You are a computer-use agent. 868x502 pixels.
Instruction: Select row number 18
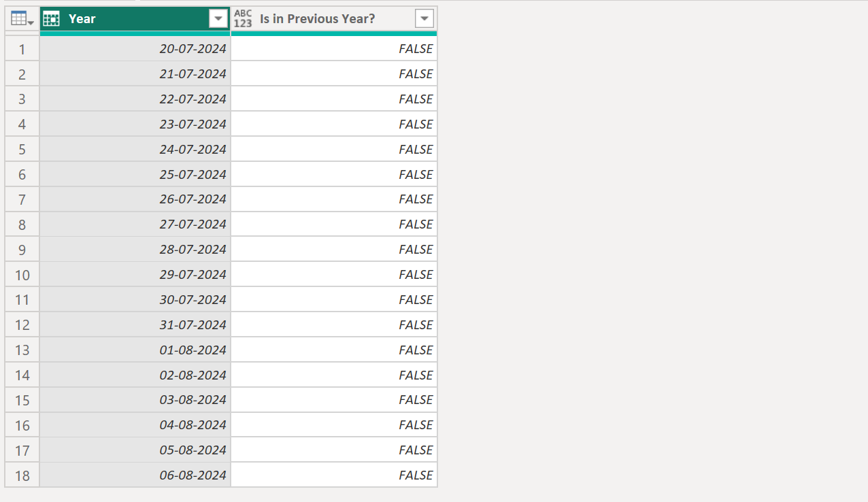click(x=21, y=475)
